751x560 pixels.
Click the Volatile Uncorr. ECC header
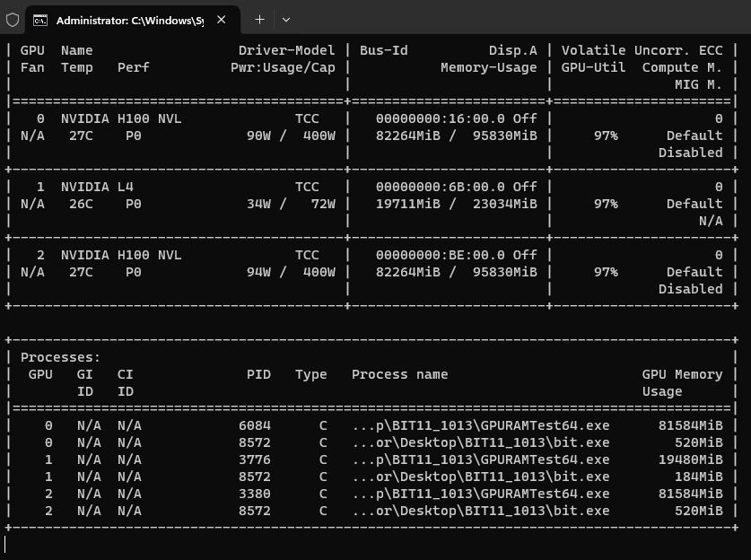click(642, 50)
